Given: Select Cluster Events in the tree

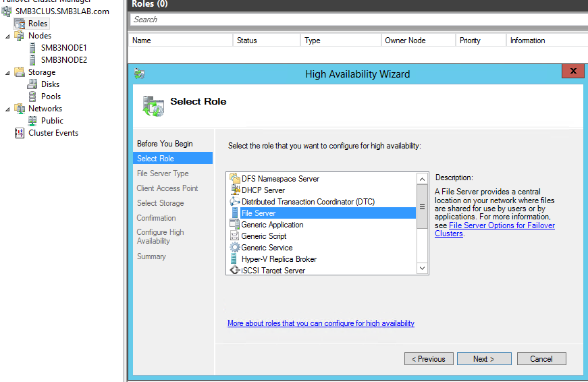Looking at the screenshot, I should (53, 133).
